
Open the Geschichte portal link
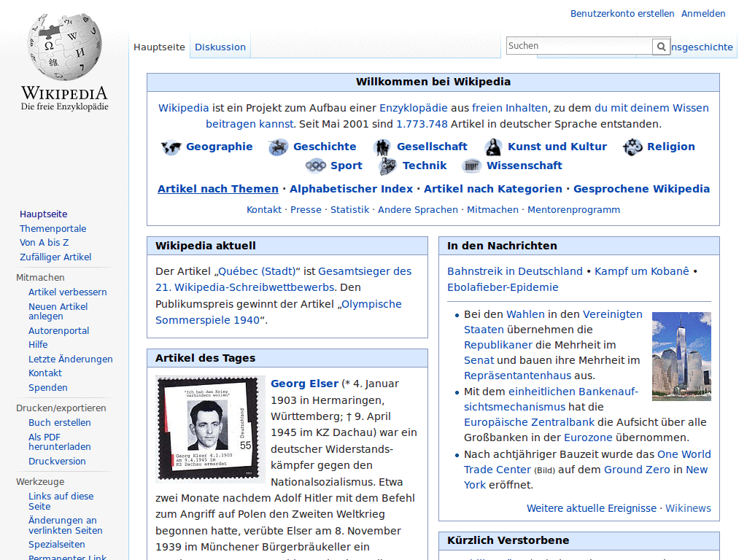325,147
